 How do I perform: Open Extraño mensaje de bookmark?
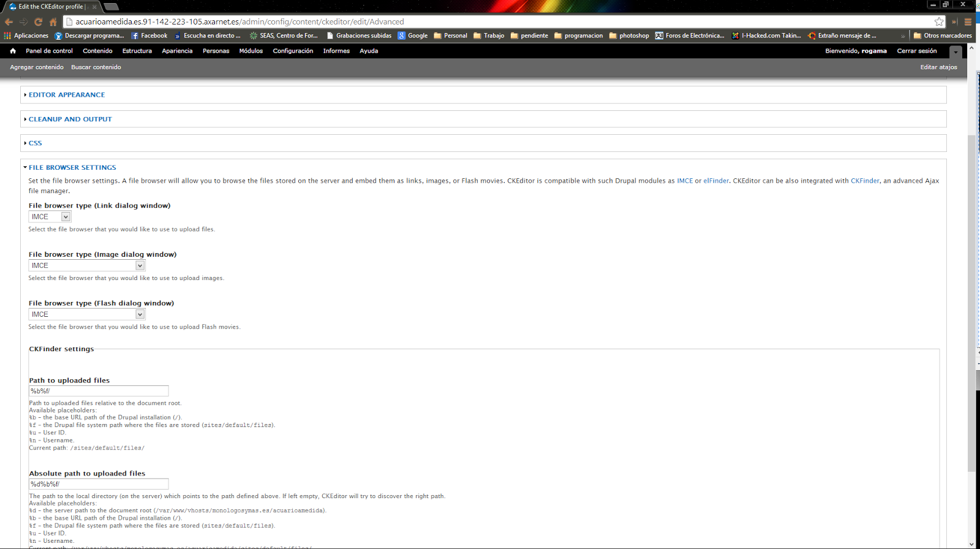click(x=842, y=36)
